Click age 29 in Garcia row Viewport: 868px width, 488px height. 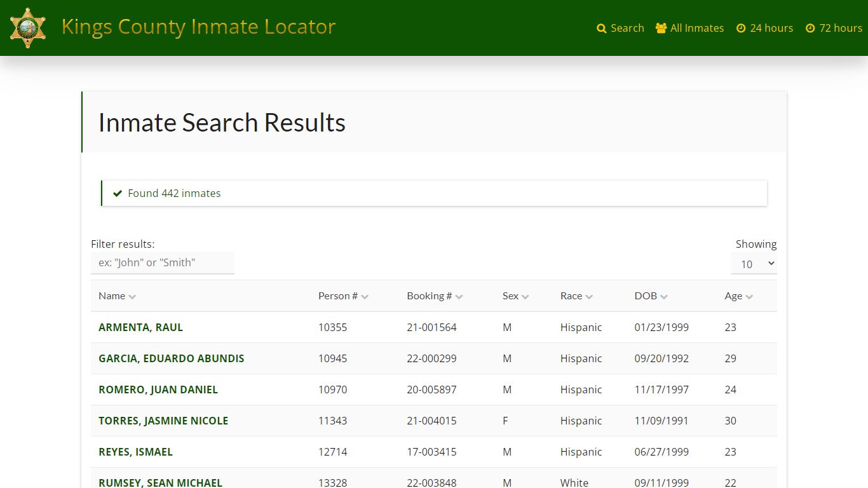[730, 358]
